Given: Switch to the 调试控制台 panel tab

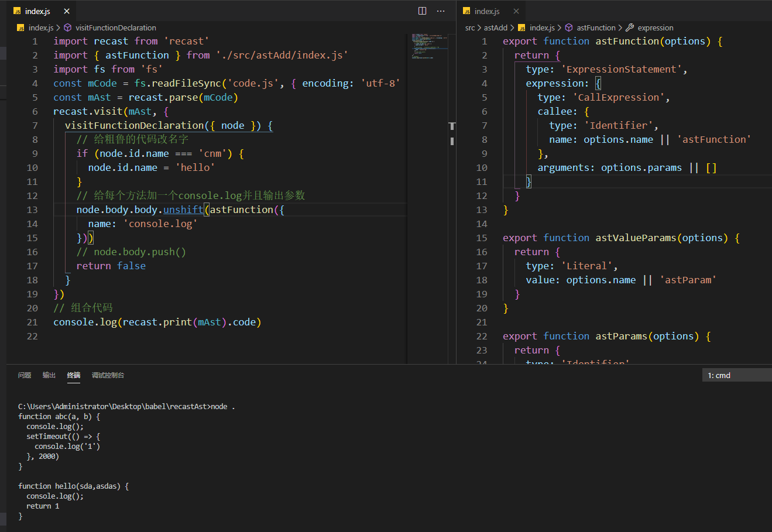Looking at the screenshot, I should 108,375.
